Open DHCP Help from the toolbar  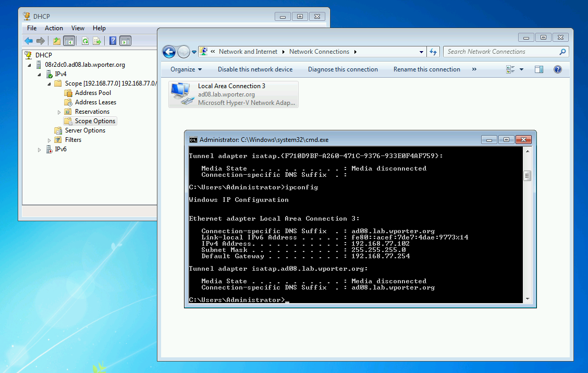pos(113,41)
